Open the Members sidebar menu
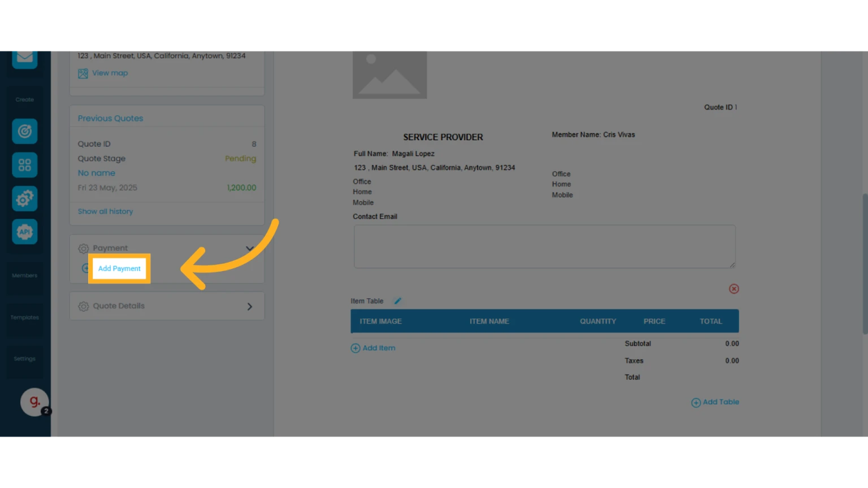The image size is (868, 488). click(x=25, y=276)
